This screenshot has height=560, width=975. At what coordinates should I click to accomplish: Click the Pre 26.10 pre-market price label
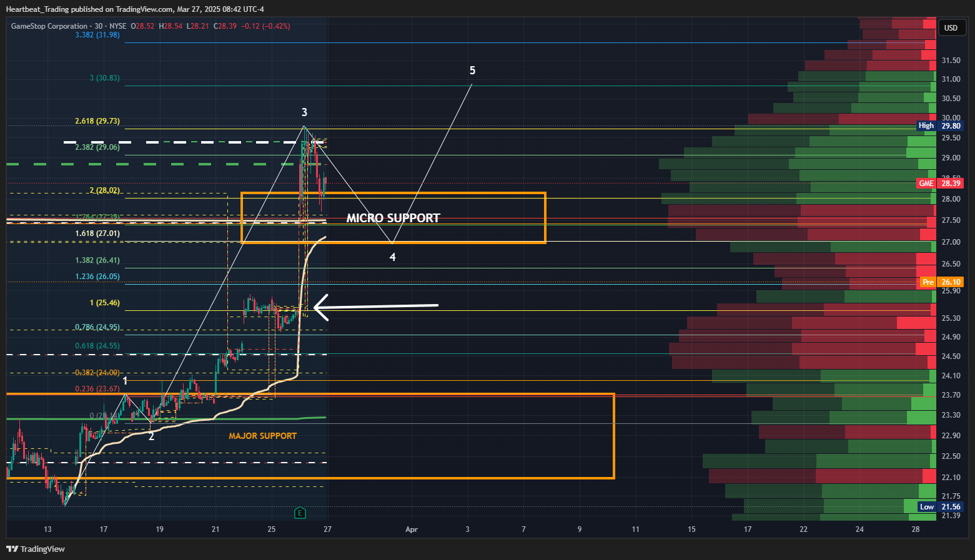[941, 282]
